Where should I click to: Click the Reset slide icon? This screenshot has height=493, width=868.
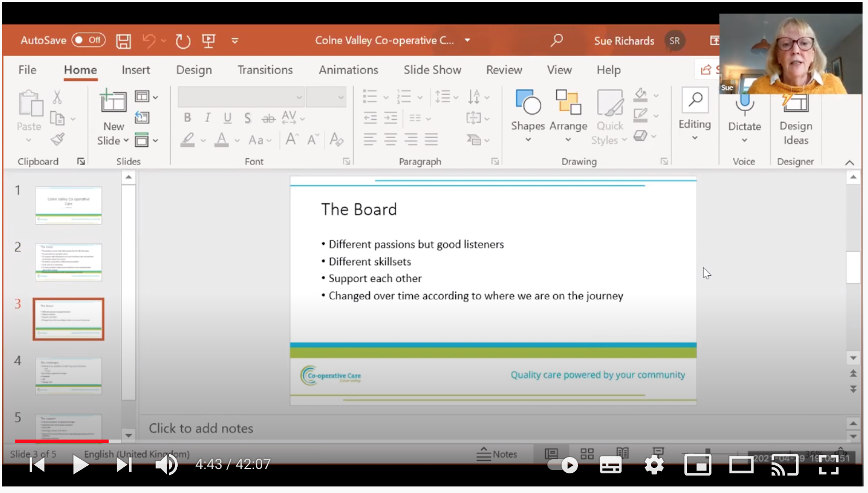(x=142, y=117)
